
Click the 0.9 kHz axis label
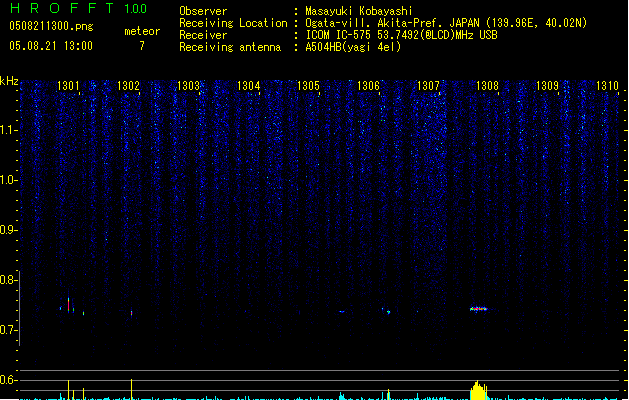pyautogui.click(x=8, y=230)
